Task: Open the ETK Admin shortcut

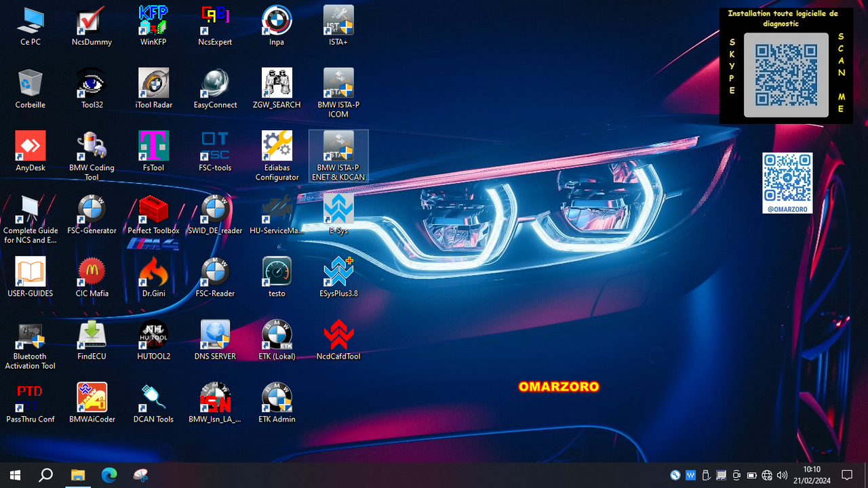Action: click(x=277, y=404)
